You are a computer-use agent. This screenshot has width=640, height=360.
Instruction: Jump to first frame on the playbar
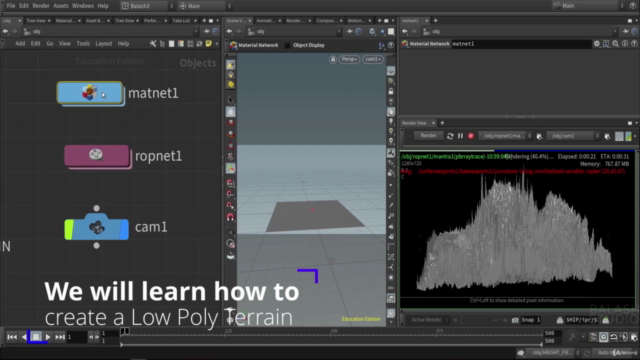12,337
